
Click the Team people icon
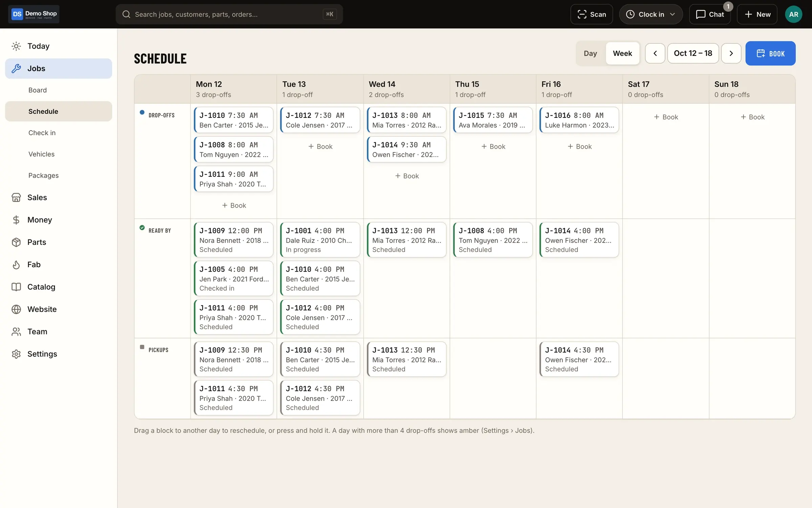(16, 332)
